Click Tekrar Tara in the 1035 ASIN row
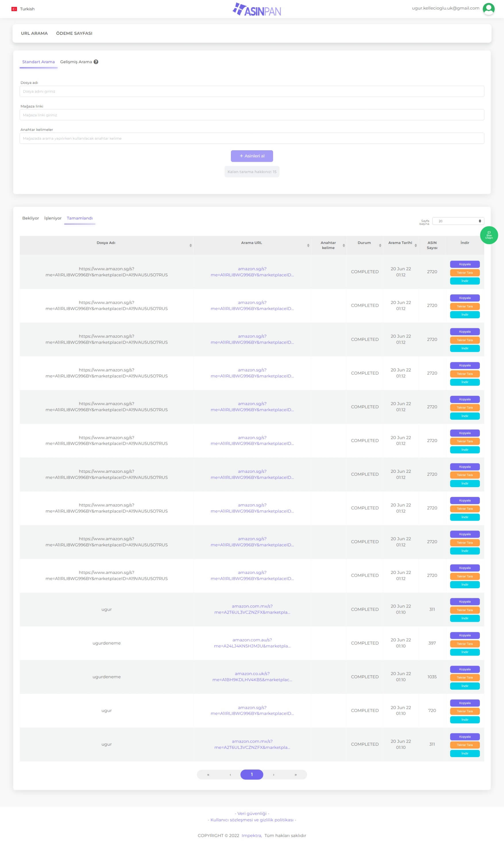 click(465, 678)
